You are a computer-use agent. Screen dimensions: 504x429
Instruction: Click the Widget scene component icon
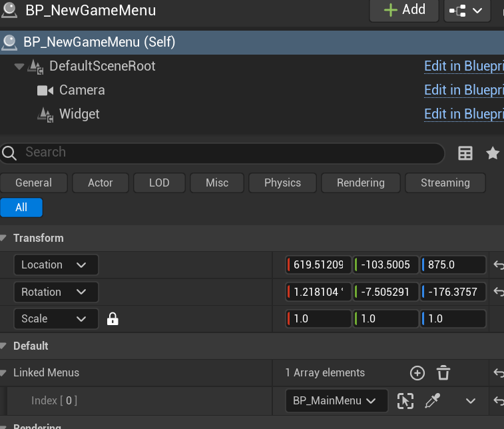pyautogui.click(x=45, y=115)
